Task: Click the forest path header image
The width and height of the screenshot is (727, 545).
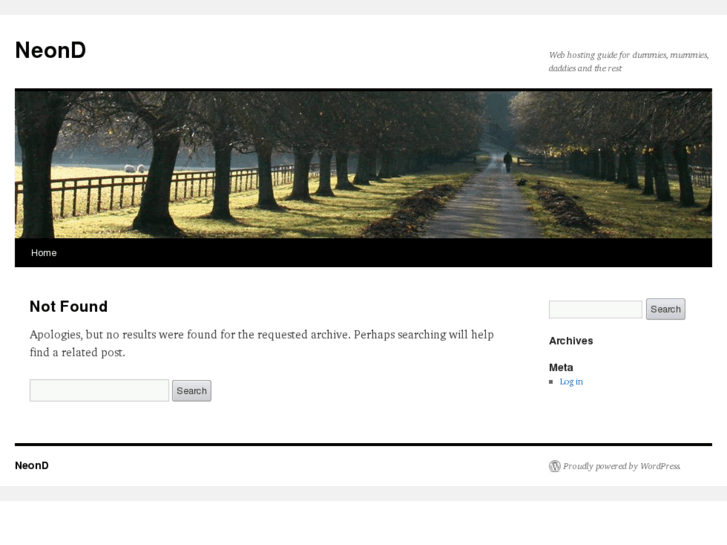Action: [x=364, y=164]
